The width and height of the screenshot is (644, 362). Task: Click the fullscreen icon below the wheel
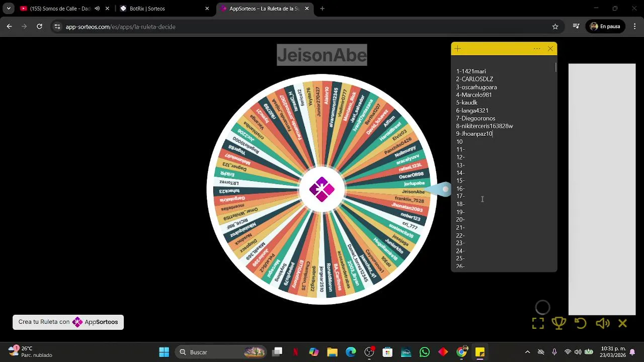(x=538, y=323)
